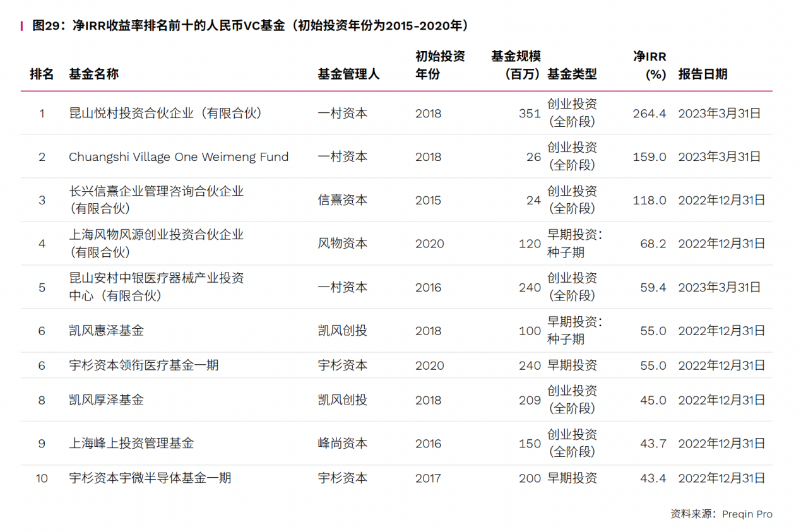Click 上海峰上投资管理基金
The height and width of the screenshot is (532, 801).
point(131,443)
